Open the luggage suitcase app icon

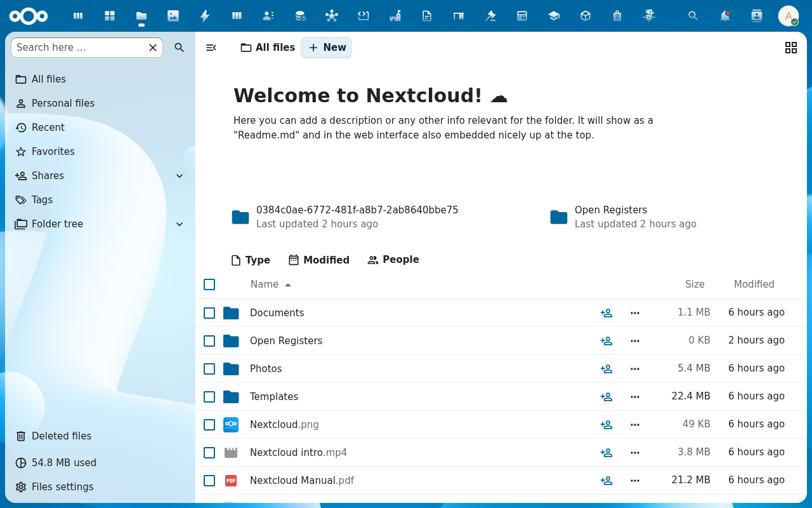point(617,16)
